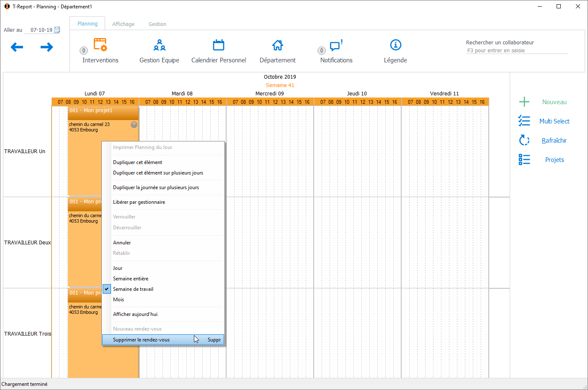This screenshot has height=390, width=588.
Task: Go to next week with right arrow
Action: (x=47, y=47)
